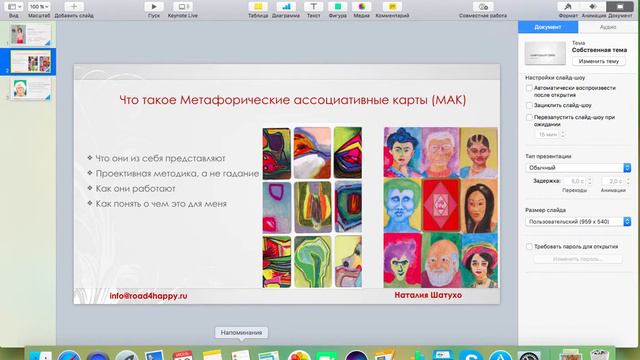Switch to the Аудио tab
640x360 pixels.
pyautogui.click(x=608, y=27)
